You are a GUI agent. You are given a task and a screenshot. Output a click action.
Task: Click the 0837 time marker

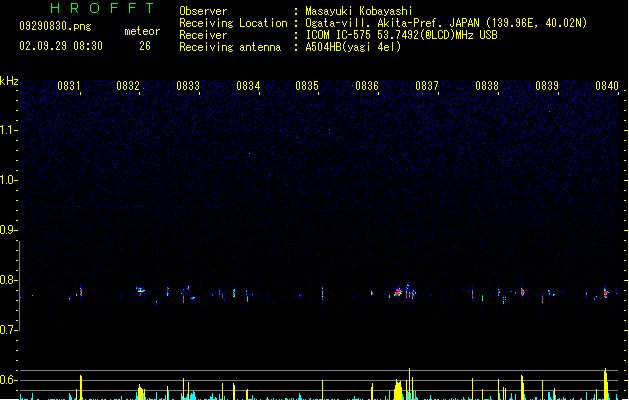(427, 86)
